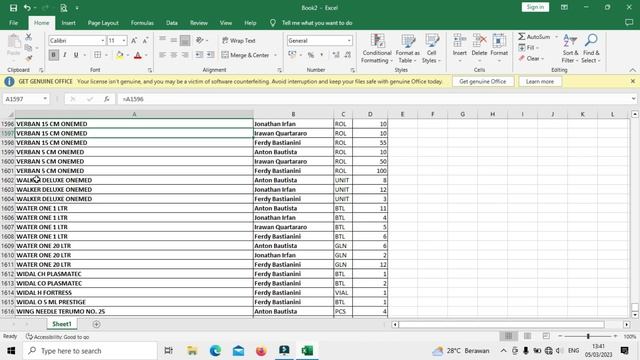Click the Save icon in title bar
The width and height of the screenshot is (640, 360).
13,8
